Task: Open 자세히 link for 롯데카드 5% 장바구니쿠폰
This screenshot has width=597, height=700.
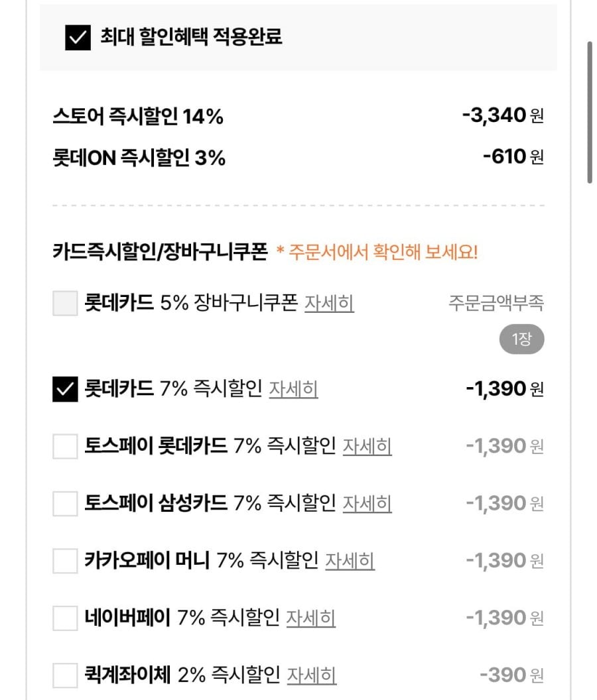Action: point(329,304)
